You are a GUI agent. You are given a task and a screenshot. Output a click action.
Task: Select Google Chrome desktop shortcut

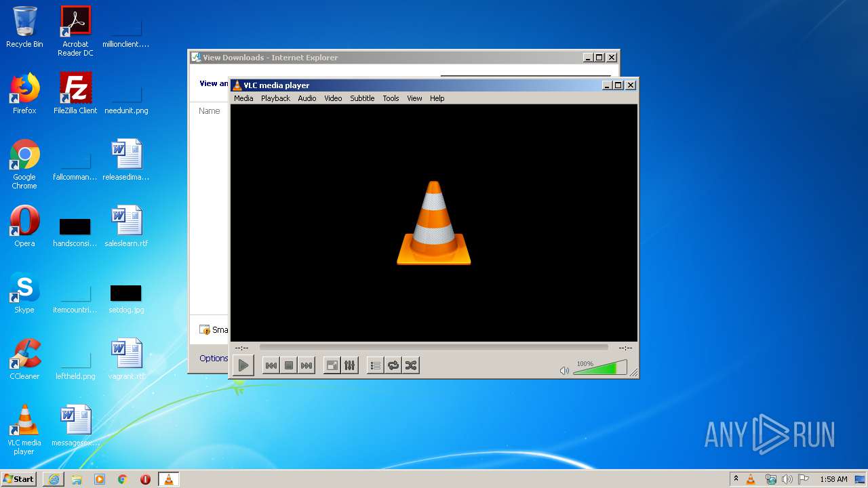(24, 164)
